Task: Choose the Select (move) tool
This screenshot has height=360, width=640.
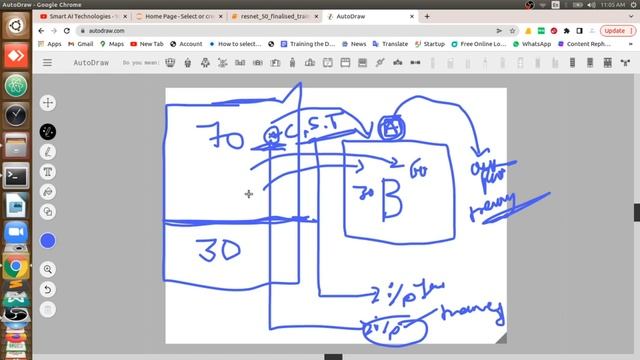Action: [48, 103]
